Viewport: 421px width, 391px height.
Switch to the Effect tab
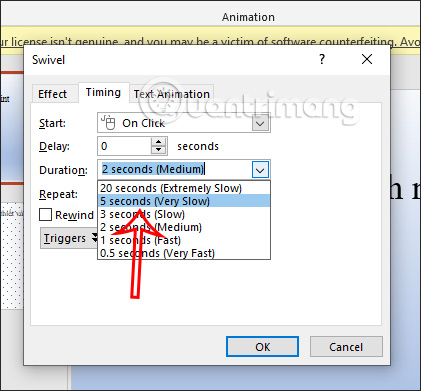[52, 94]
